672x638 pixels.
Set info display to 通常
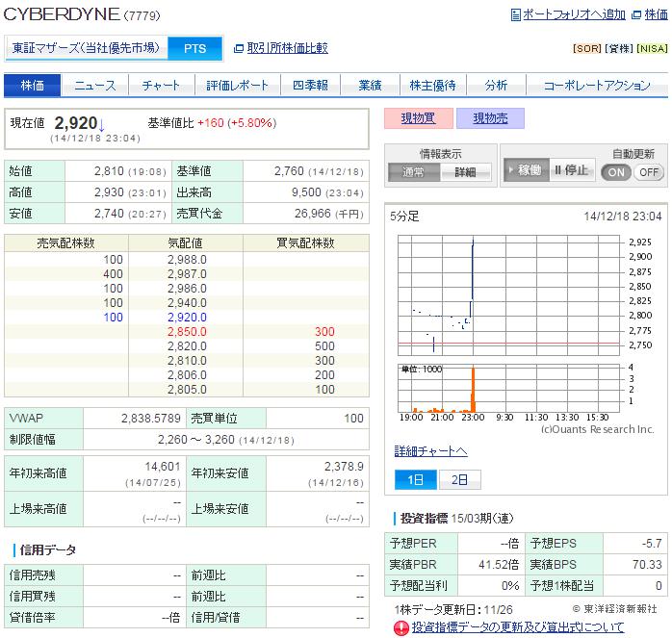coord(414,172)
